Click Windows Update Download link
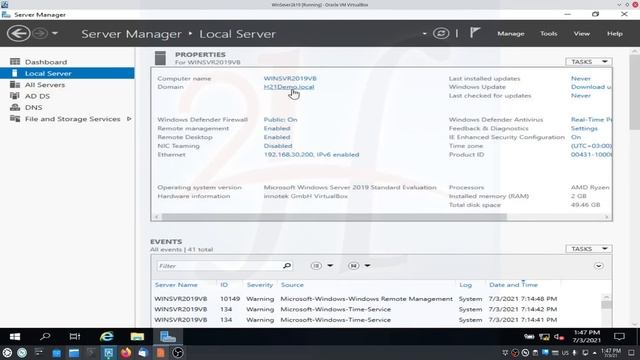Image resolution: width=640 pixels, height=360 pixels. tap(591, 87)
